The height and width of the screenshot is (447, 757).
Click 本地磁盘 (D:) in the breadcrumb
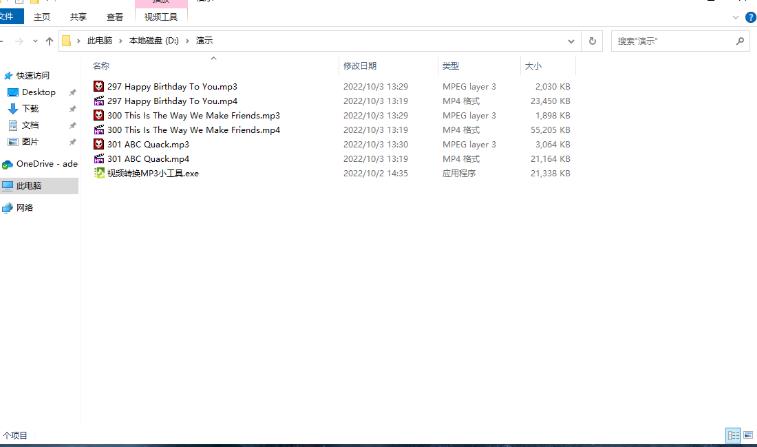click(154, 41)
